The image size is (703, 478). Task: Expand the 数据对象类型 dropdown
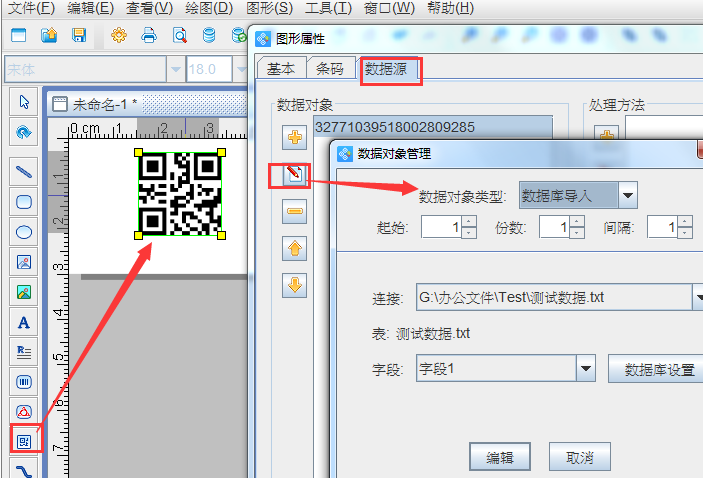click(x=627, y=195)
